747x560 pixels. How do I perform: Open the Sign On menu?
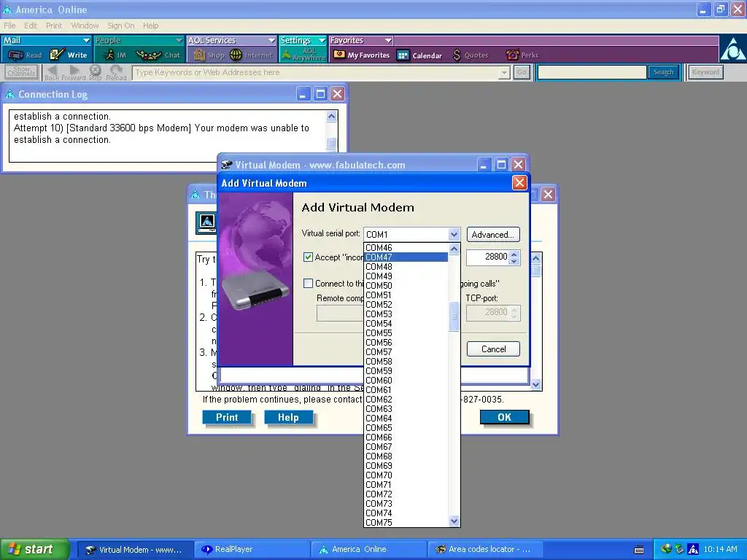click(x=120, y=26)
